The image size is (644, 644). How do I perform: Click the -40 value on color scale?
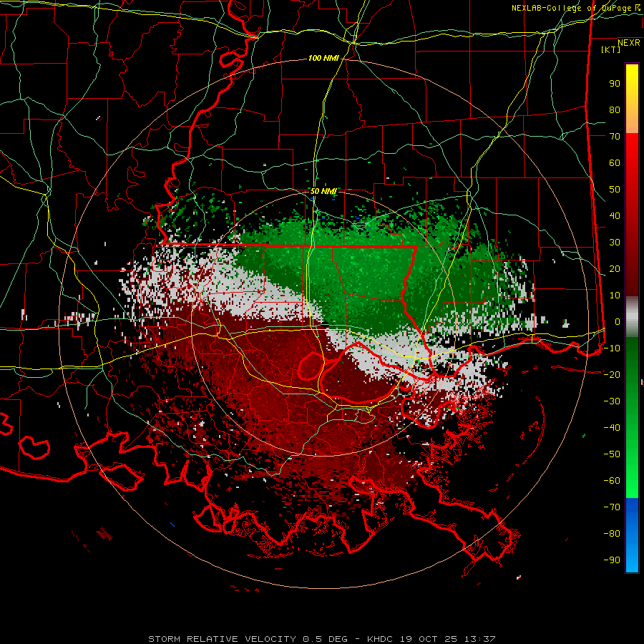click(612, 428)
